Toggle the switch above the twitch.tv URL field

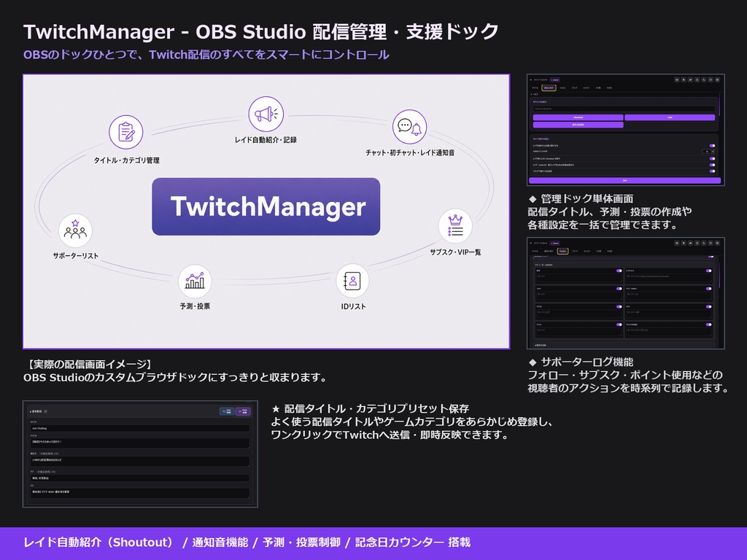point(708,271)
